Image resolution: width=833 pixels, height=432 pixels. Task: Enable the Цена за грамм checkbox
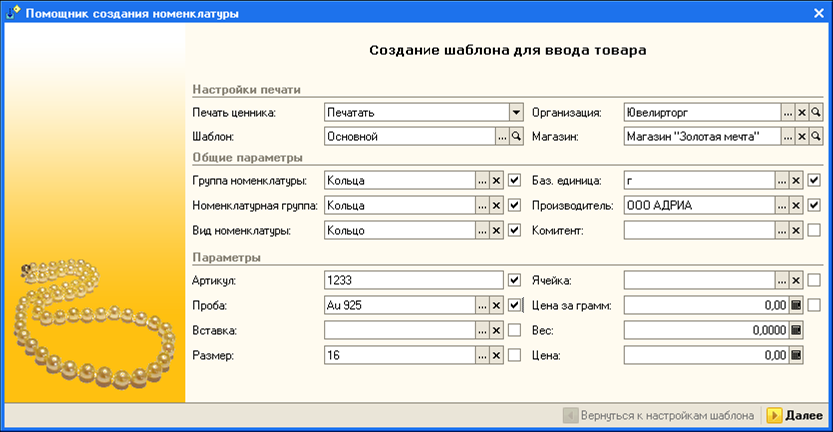pyautogui.click(x=814, y=305)
